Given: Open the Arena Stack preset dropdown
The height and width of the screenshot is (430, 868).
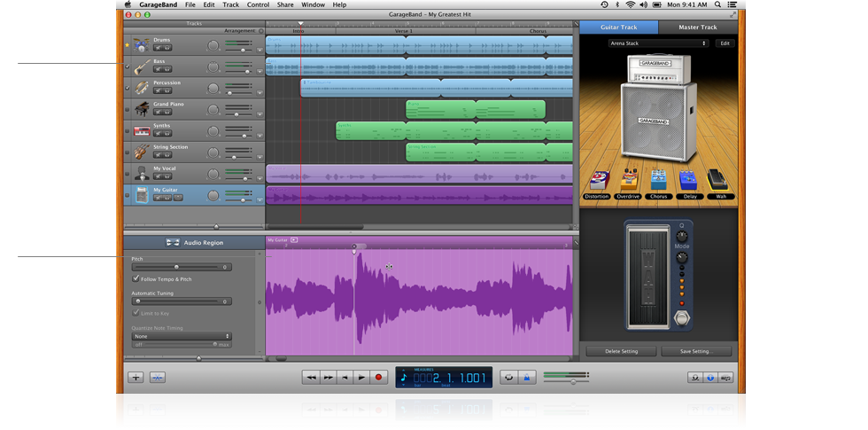Looking at the screenshot, I should point(658,43).
